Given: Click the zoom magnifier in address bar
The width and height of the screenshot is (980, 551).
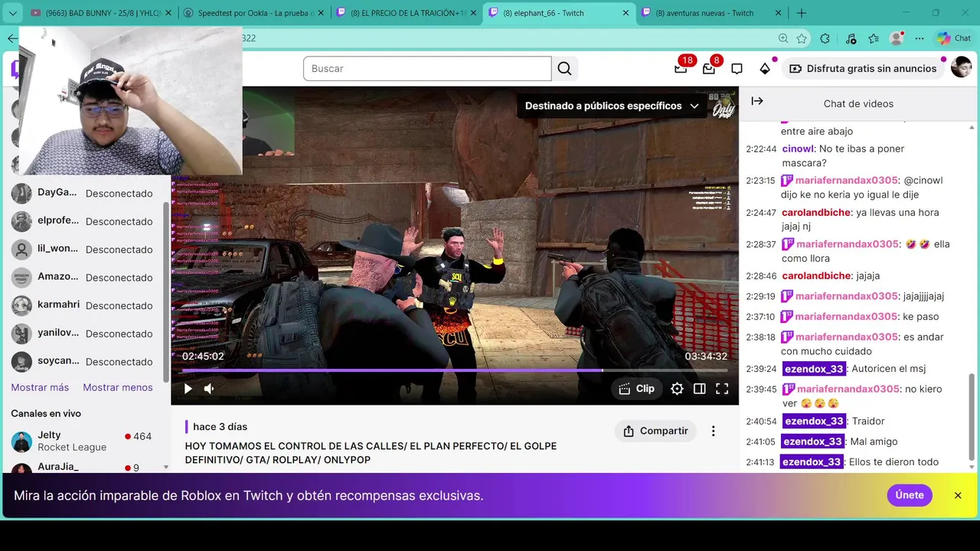Looking at the screenshot, I should [x=782, y=38].
